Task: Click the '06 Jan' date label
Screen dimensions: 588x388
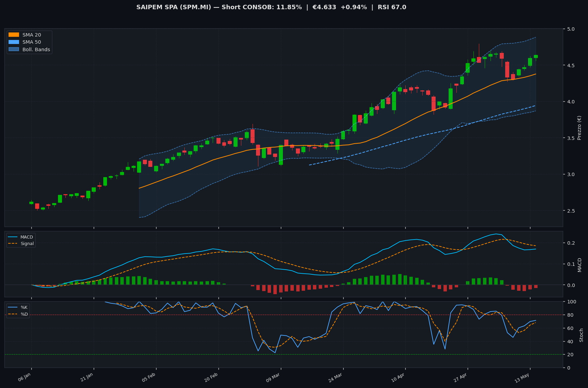Action: point(25,377)
